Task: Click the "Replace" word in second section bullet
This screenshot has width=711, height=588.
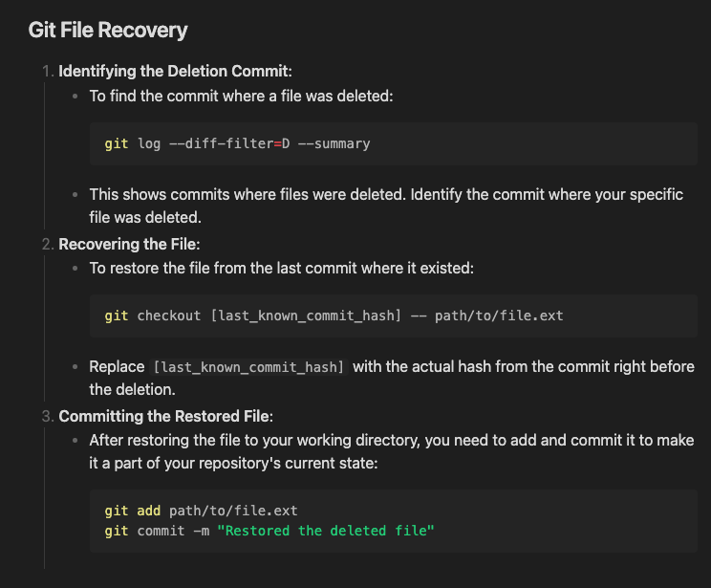Action: (x=117, y=367)
